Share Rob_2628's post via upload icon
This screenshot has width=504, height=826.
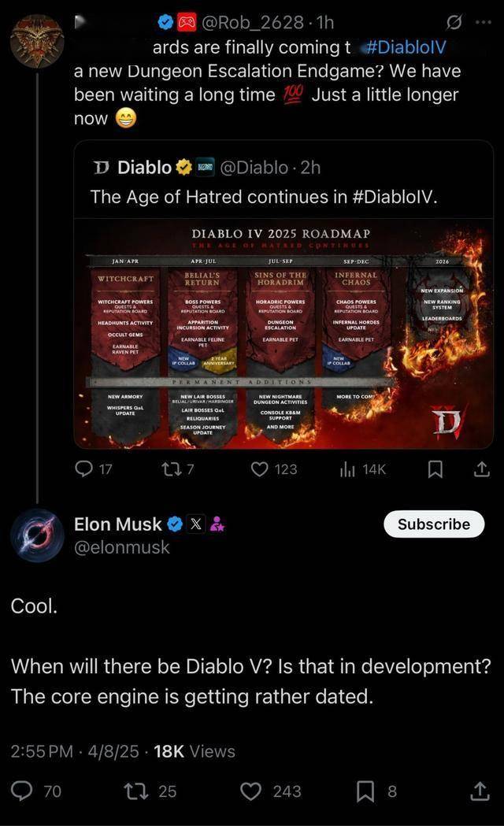click(x=481, y=469)
